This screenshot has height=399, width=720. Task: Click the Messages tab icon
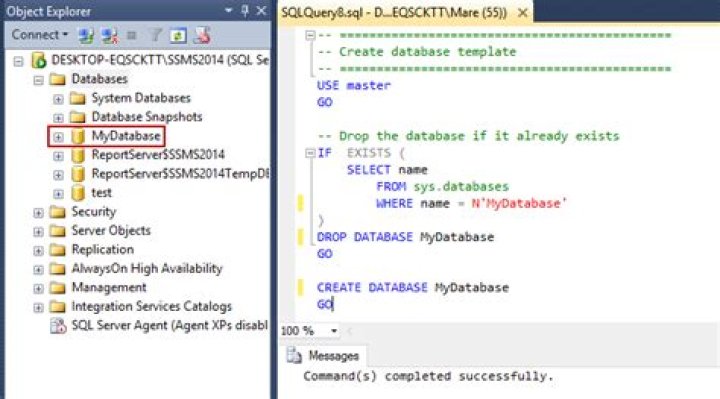click(294, 356)
